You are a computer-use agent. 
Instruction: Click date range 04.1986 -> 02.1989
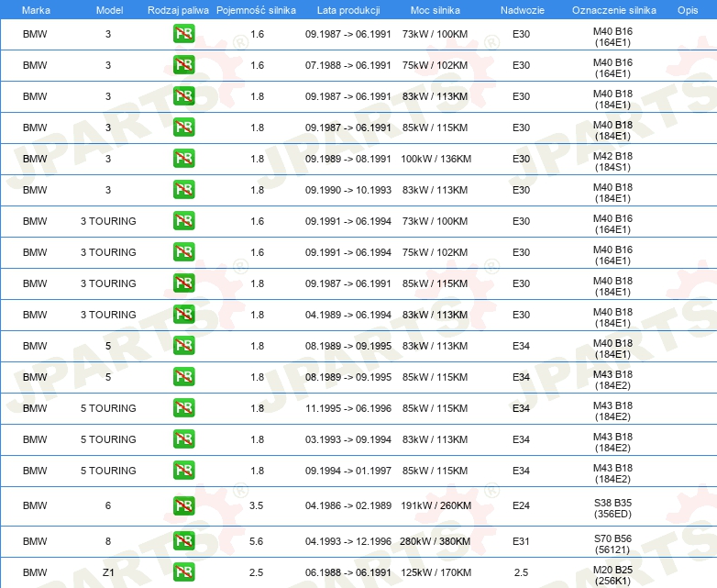tap(348, 505)
